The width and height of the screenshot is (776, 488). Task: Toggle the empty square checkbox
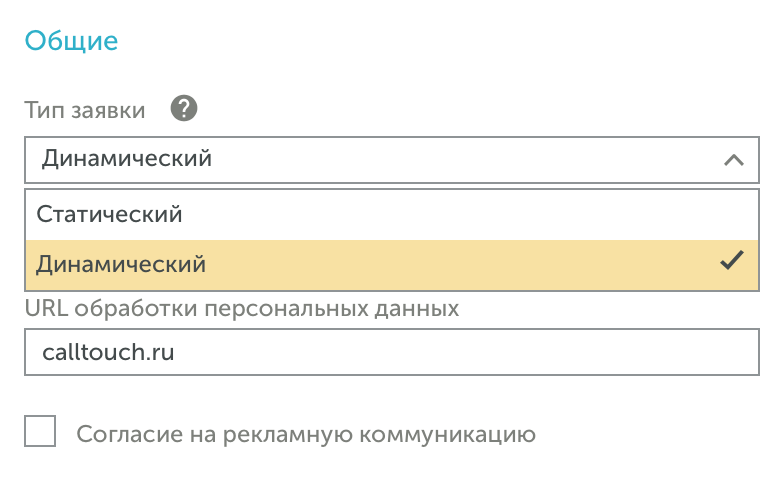click(x=41, y=433)
